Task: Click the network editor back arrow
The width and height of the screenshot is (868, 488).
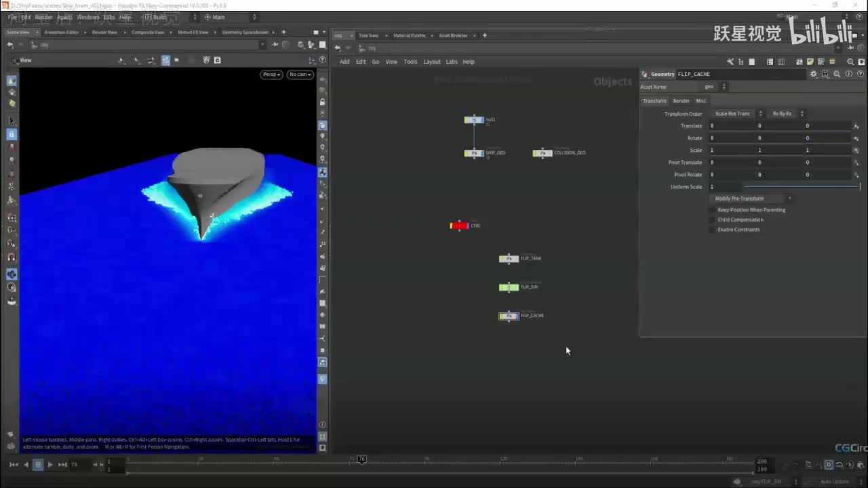Action: click(337, 48)
